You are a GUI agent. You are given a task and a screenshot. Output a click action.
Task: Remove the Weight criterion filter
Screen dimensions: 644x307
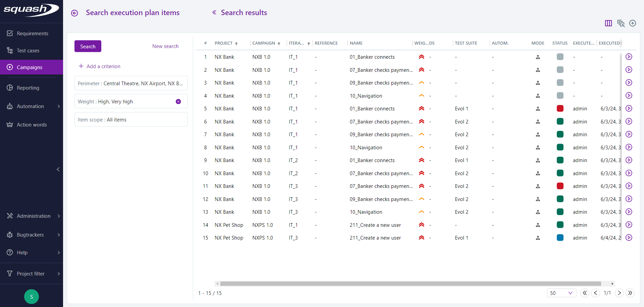(178, 102)
